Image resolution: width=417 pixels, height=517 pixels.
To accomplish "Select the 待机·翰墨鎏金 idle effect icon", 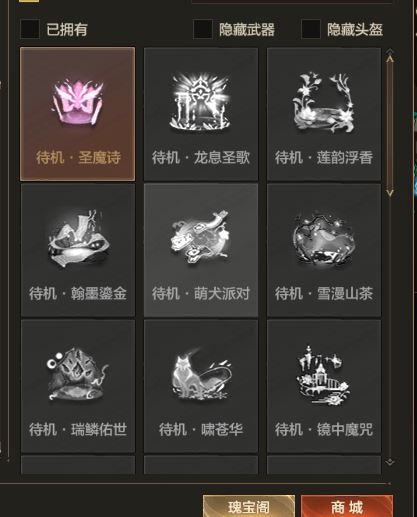I will [78, 238].
